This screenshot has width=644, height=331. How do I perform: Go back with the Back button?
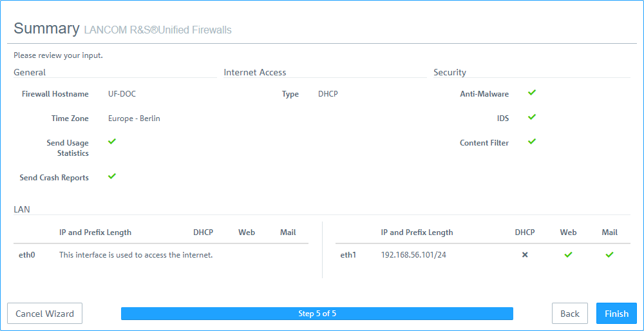tap(570, 314)
